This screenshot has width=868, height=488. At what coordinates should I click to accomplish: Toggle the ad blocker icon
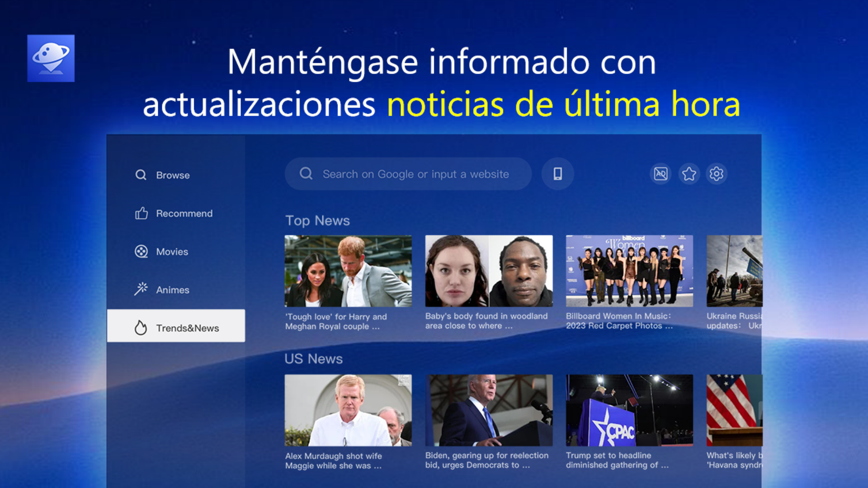[660, 174]
